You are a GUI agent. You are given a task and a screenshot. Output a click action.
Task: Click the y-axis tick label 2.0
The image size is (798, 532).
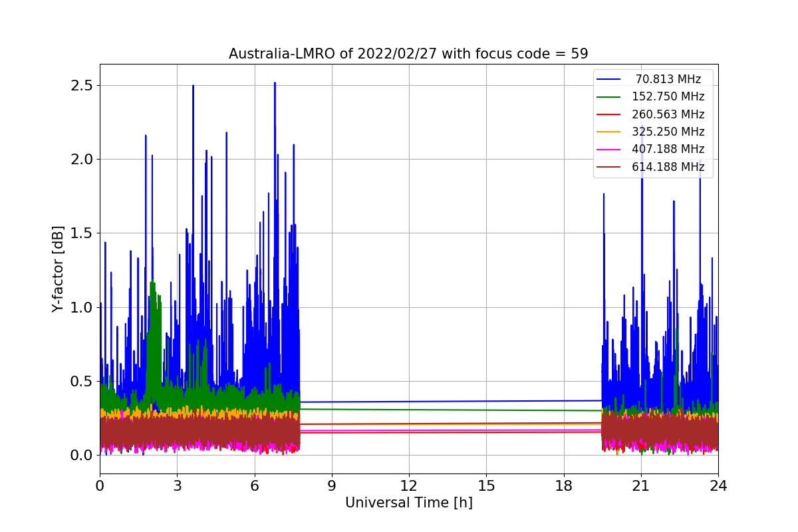tap(82, 160)
